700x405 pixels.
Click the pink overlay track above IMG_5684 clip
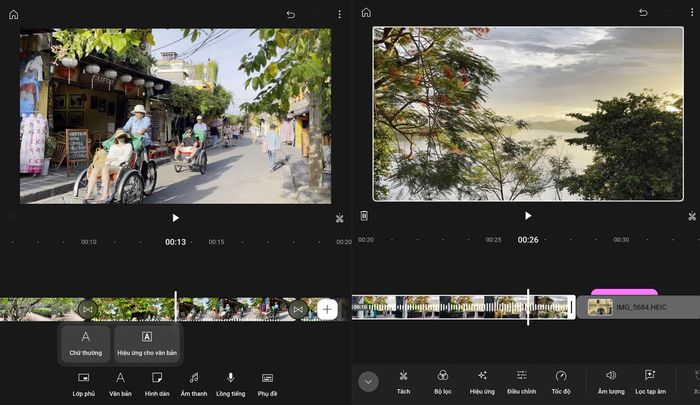click(624, 292)
